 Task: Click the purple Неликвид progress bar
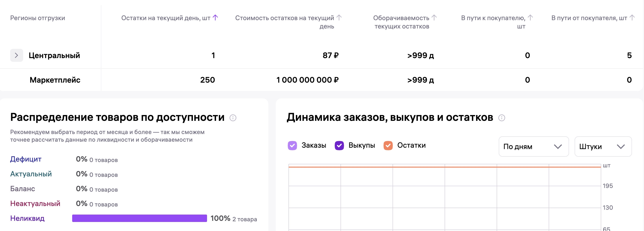tap(139, 218)
